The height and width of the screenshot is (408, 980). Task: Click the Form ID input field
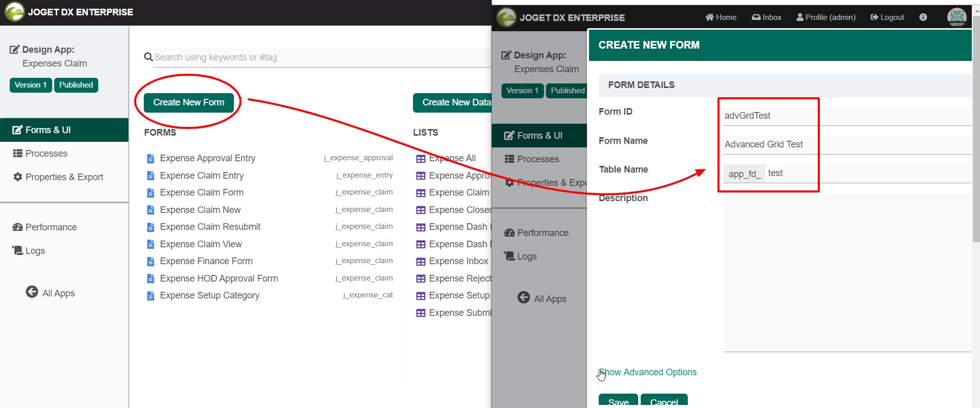[x=847, y=116]
